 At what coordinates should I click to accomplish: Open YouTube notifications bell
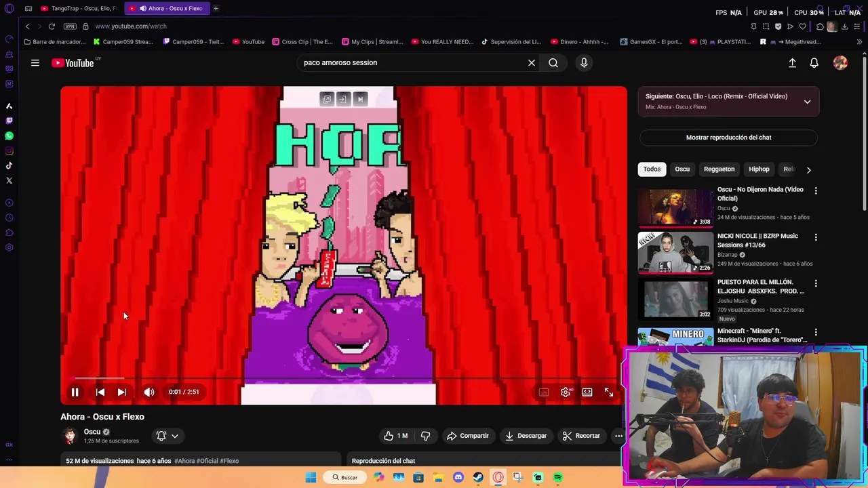coord(814,63)
